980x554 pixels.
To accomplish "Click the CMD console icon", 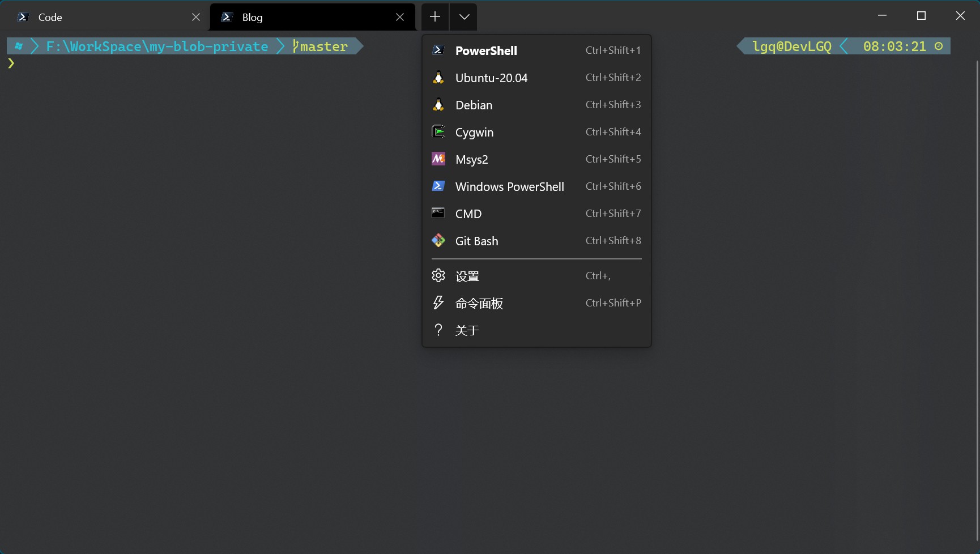I will click(x=438, y=213).
